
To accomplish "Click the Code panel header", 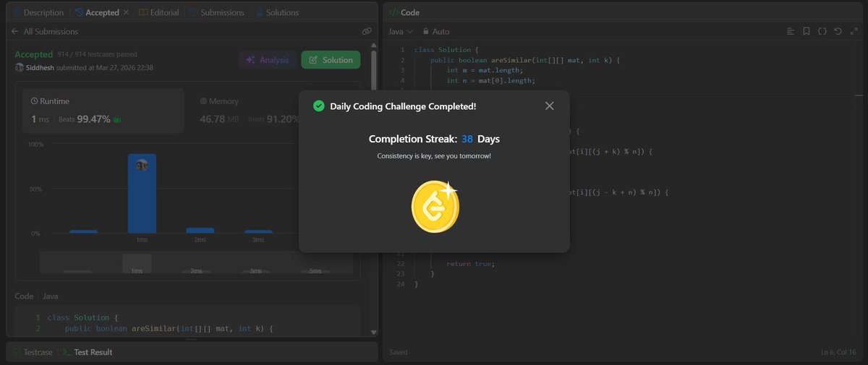I will tap(404, 12).
